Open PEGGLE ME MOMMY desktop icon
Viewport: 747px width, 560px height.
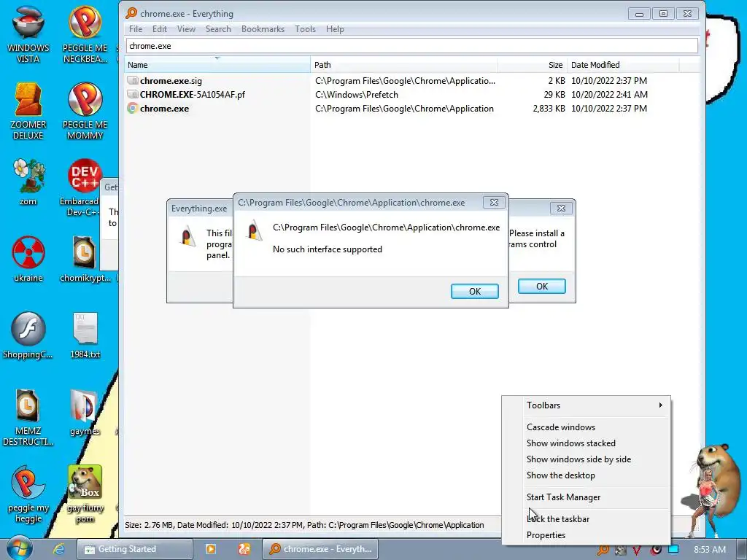85,111
